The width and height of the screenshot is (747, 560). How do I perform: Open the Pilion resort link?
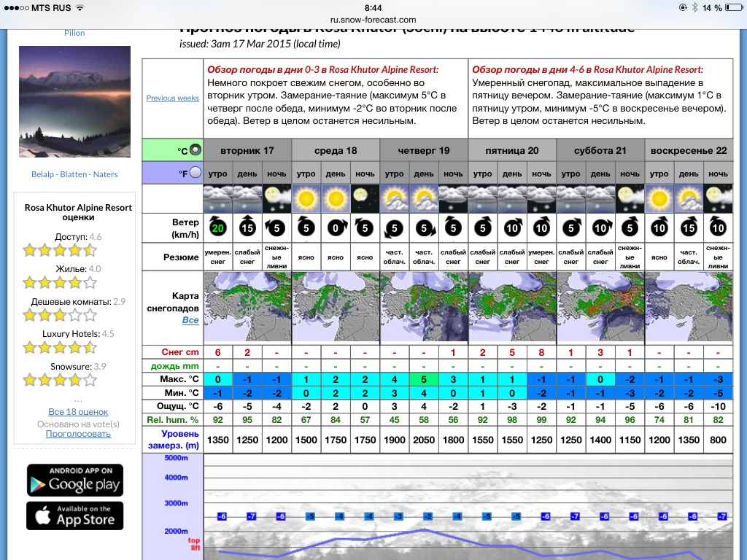[74, 33]
